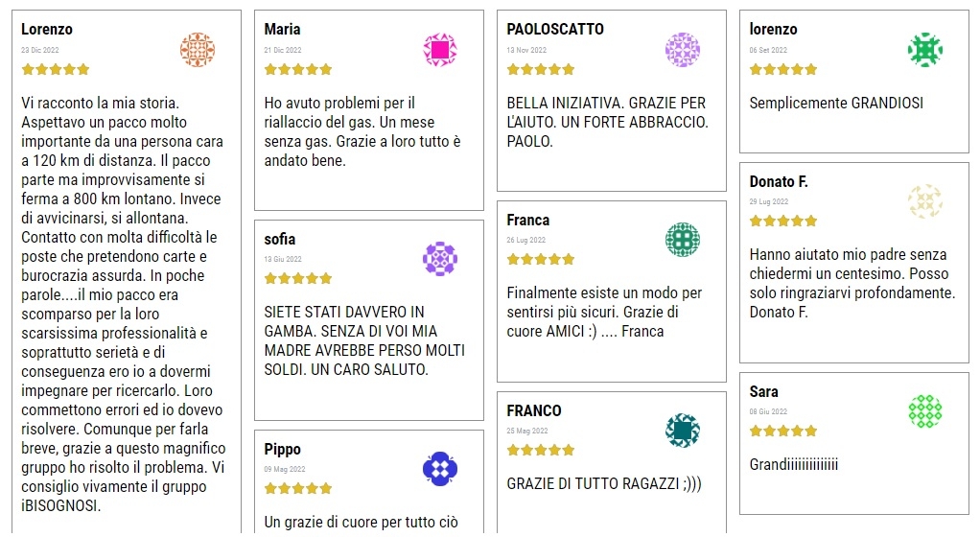Click the reviewer name Donato F.
This screenshot has height=537, width=980.
779,182
